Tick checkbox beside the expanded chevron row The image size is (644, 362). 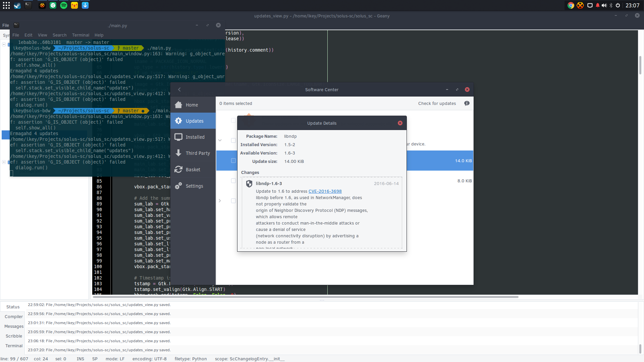(233, 140)
